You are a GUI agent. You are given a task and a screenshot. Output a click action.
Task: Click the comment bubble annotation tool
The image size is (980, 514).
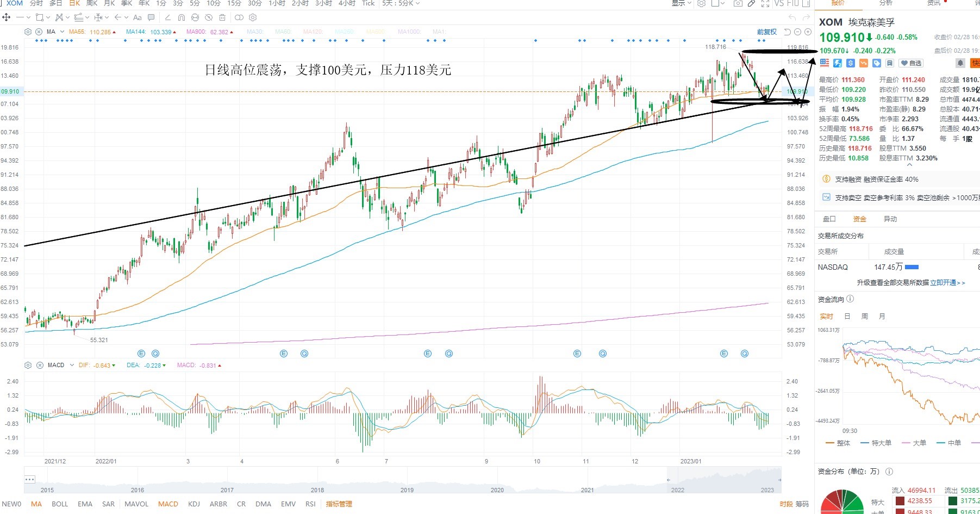[x=151, y=17]
